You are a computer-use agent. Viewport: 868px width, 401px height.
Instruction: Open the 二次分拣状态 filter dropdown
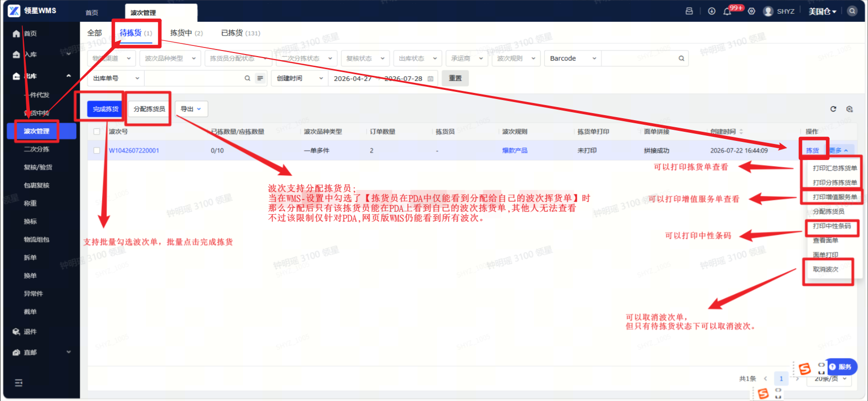coord(307,59)
